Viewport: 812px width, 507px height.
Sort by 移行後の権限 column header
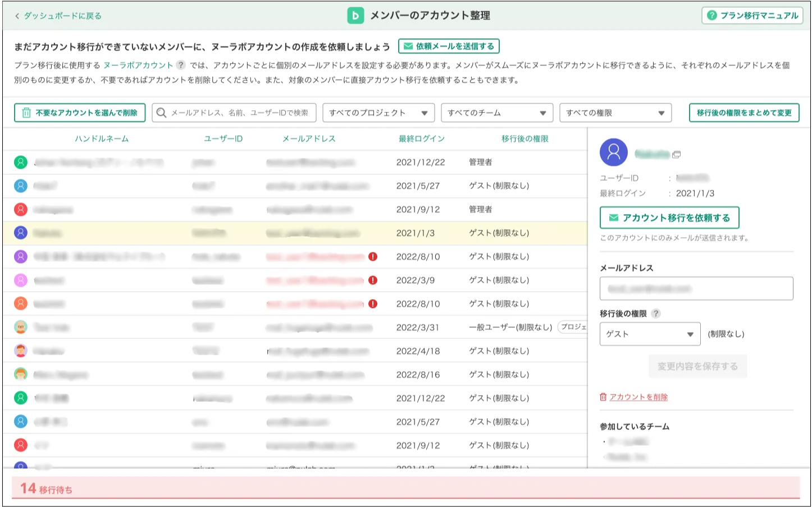[x=525, y=139]
